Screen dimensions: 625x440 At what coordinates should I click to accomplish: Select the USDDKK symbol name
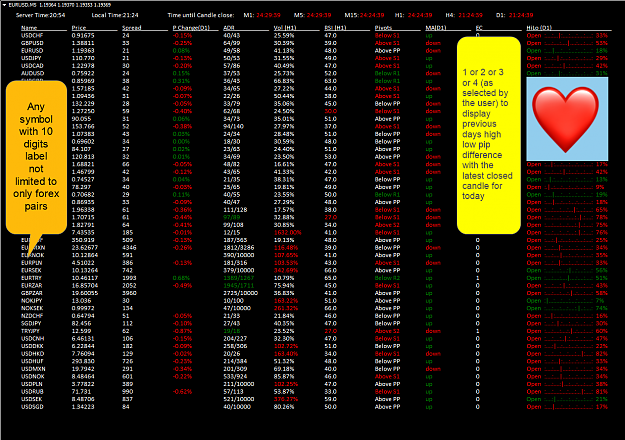[32, 346]
